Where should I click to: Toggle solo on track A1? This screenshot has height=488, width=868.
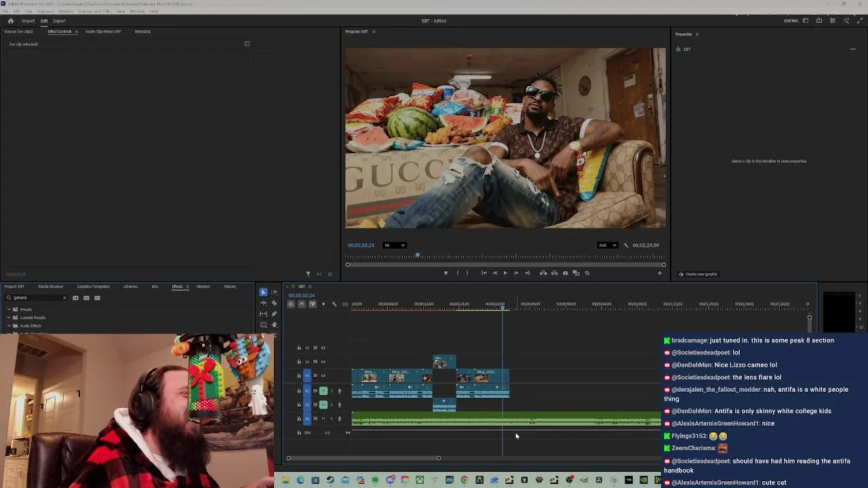pyautogui.click(x=332, y=390)
